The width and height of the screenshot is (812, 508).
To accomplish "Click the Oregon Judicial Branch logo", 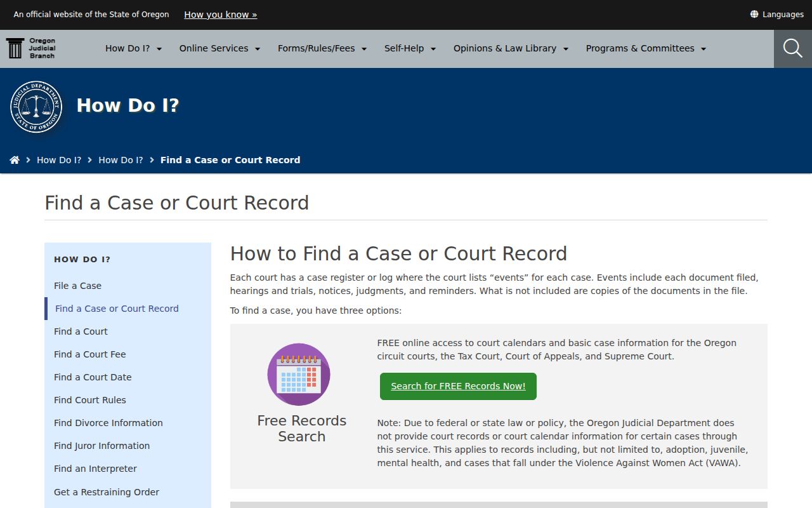I will [x=30, y=48].
